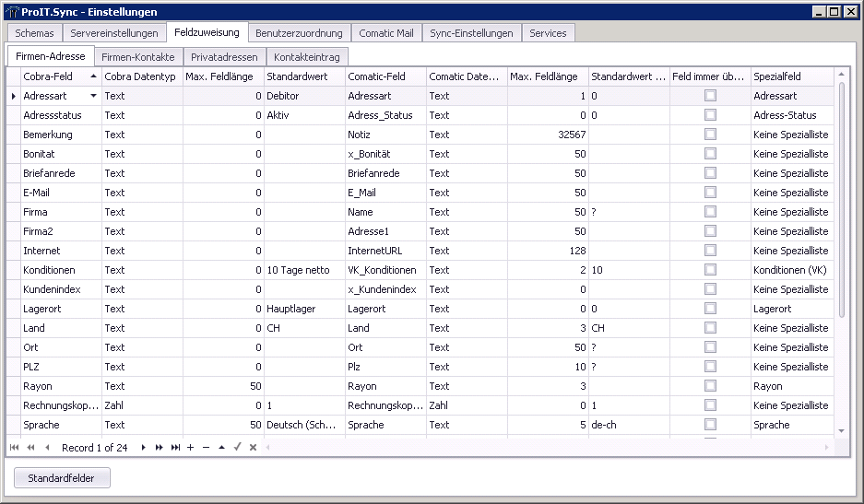Go to first record in navigator
Viewport: 864px width, 504px height.
(16, 447)
